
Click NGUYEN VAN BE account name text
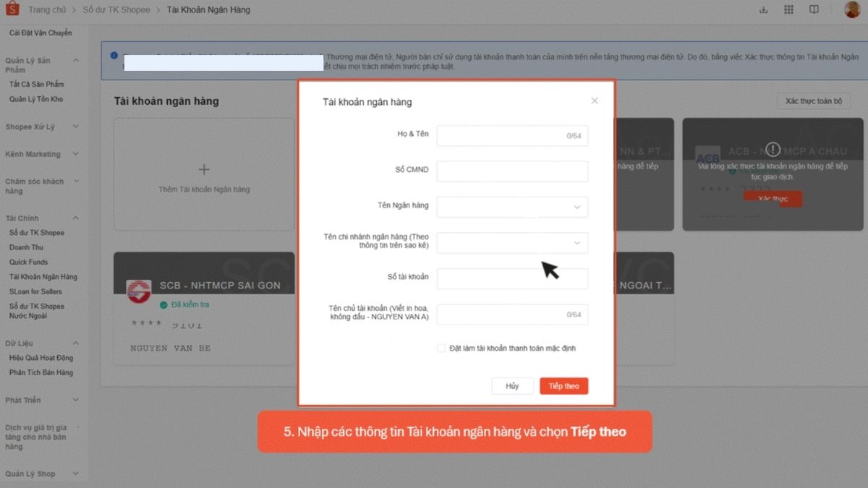[x=171, y=348]
